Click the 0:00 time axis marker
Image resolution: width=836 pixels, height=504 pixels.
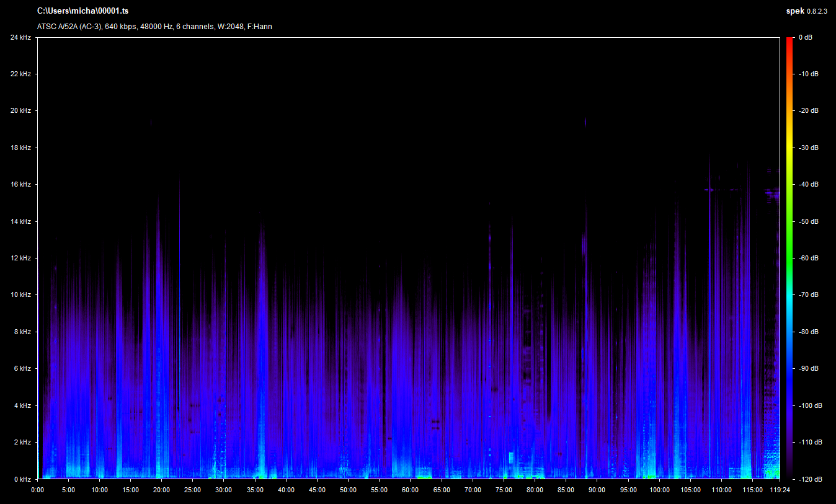[x=37, y=489]
